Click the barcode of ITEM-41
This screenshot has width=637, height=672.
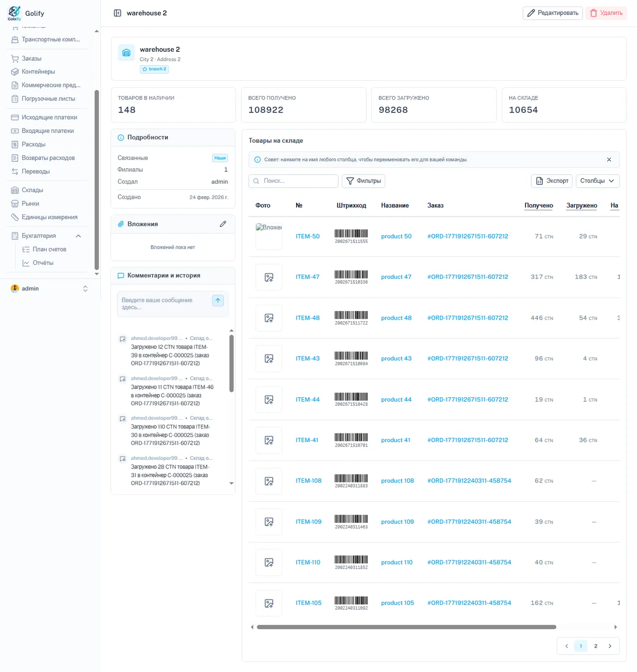tap(351, 441)
